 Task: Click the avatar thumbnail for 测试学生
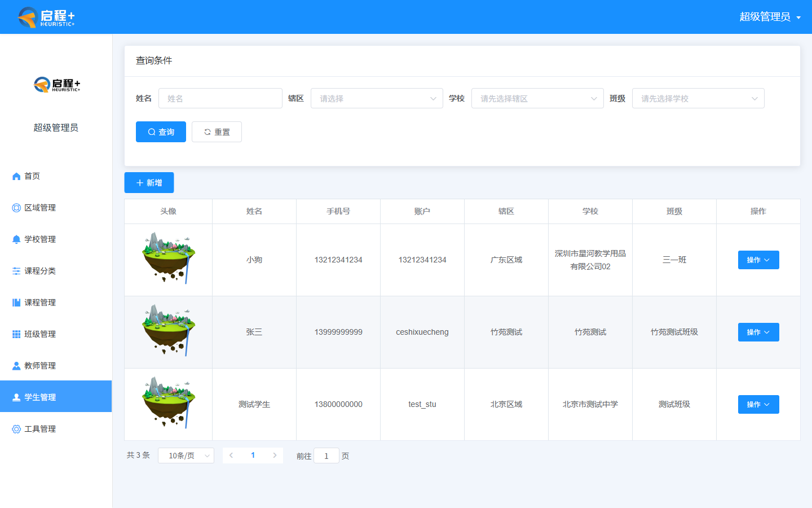pyautogui.click(x=168, y=402)
